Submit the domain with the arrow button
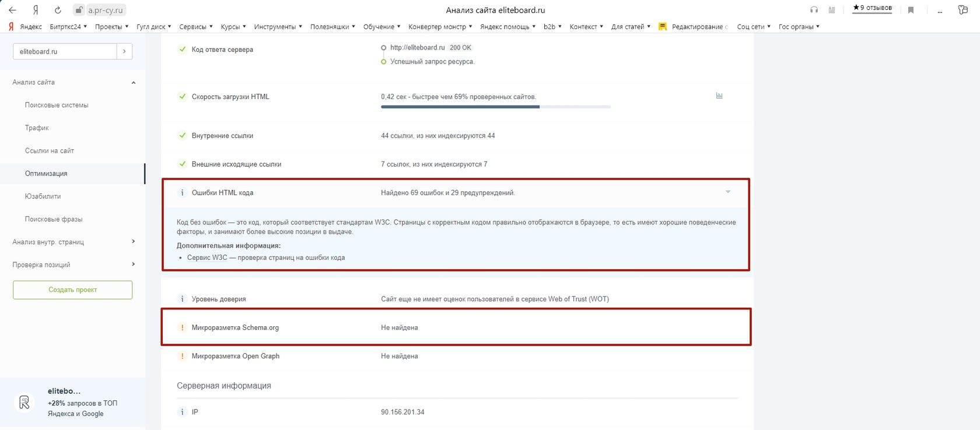 click(124, 51)
